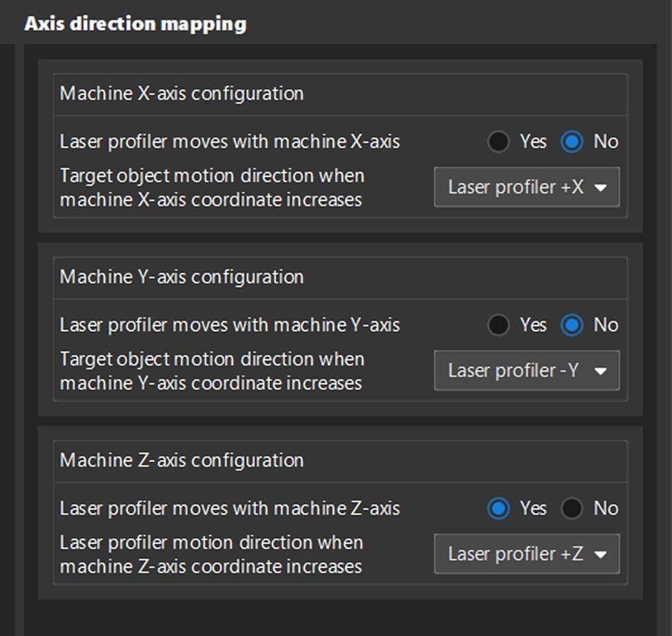The image size is (672, 636).
Task: Click the "Machine Y-axis configuration" header
Action: pyautogui.click(x=182, y=277)
